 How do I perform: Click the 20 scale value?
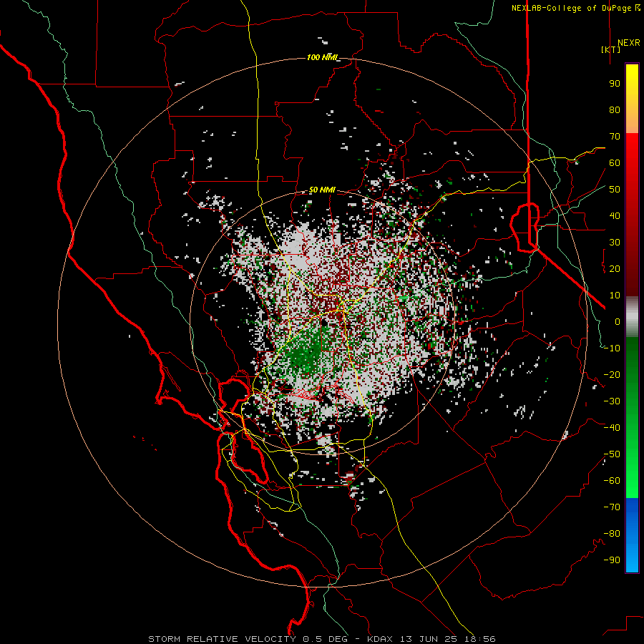tap(615, 269)
